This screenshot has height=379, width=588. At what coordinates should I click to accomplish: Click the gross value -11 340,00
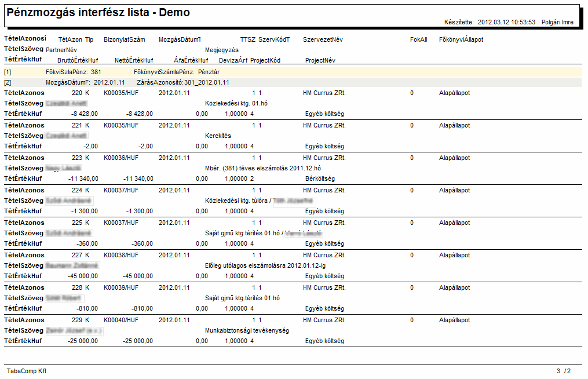pyautogui.click(x=83, y=178)
